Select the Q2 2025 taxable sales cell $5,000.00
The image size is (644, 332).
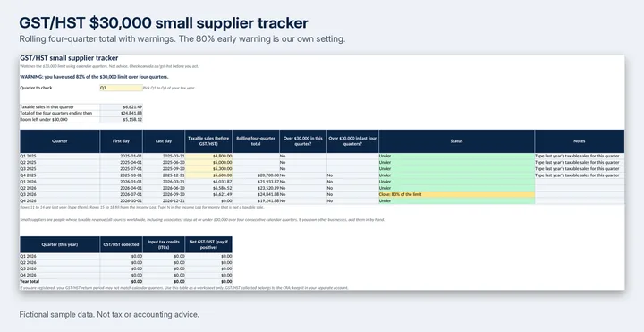coord(208,162)
